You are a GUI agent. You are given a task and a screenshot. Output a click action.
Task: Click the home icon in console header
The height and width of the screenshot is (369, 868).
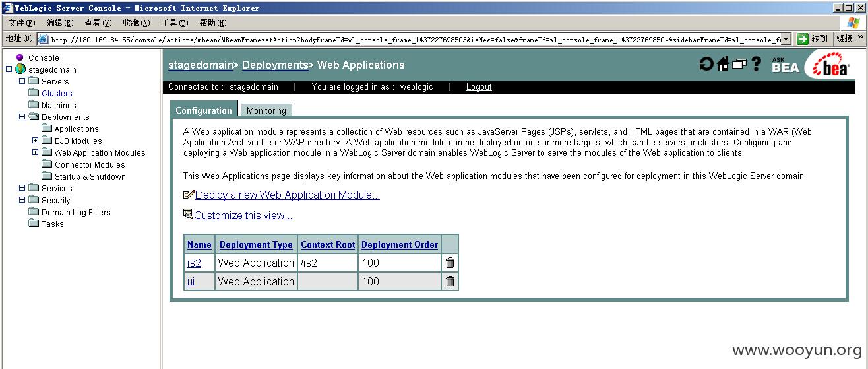[x=724, y=64]
